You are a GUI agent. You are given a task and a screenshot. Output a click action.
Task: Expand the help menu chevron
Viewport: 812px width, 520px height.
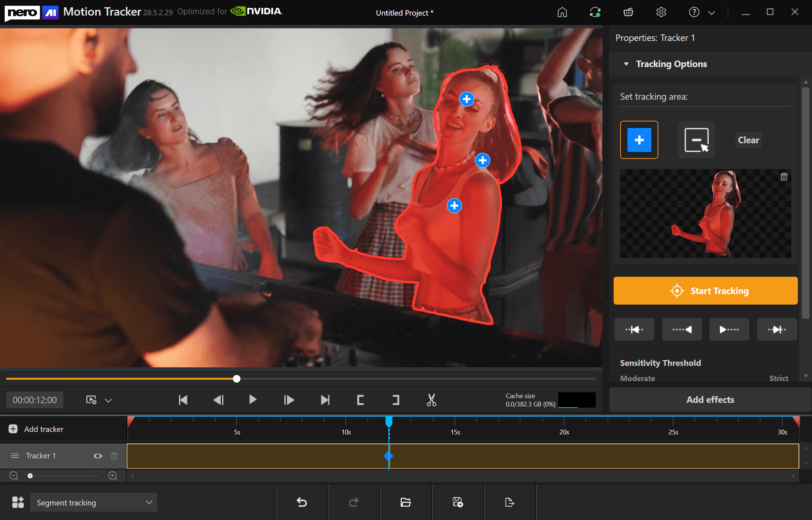pos(712,13)
